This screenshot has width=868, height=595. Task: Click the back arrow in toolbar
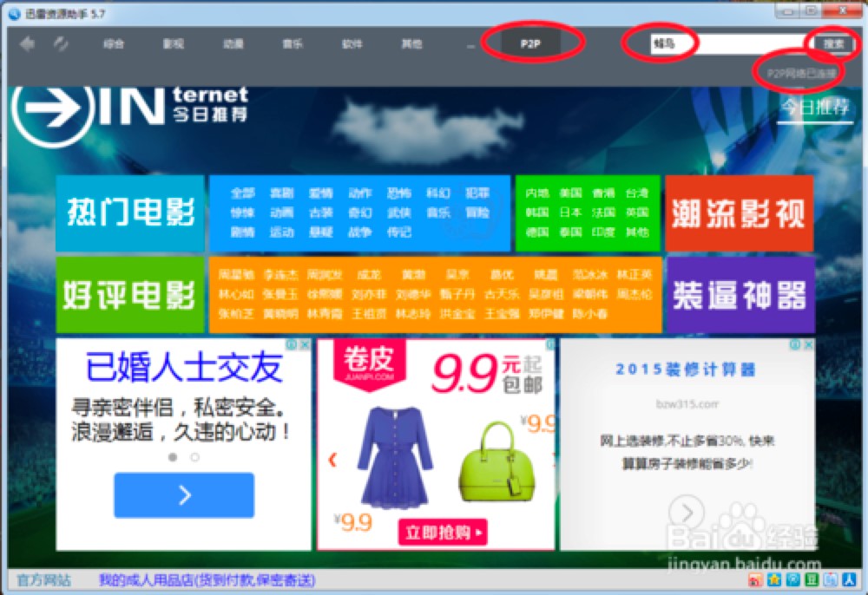coord(27,43)
